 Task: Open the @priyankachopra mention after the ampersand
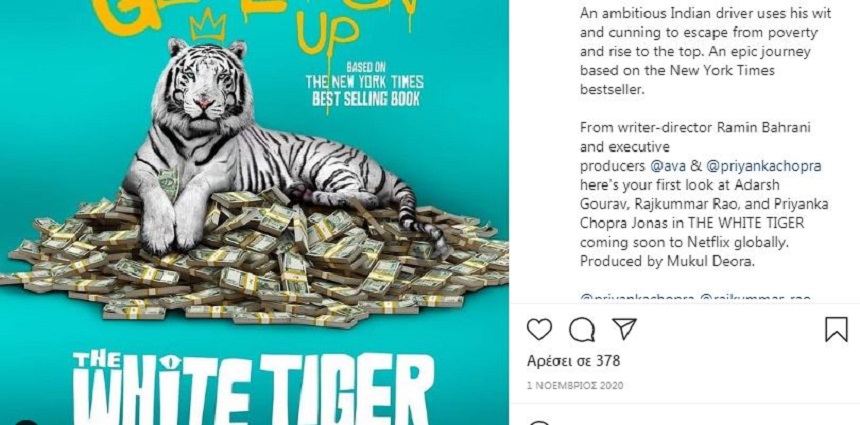(x=763, y=166)
